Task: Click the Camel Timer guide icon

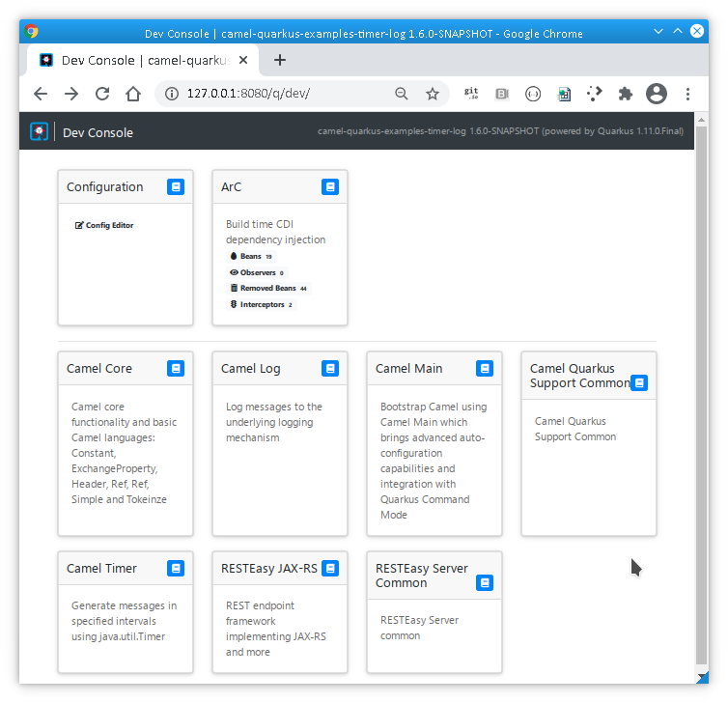Action: (x=176, y=569)
